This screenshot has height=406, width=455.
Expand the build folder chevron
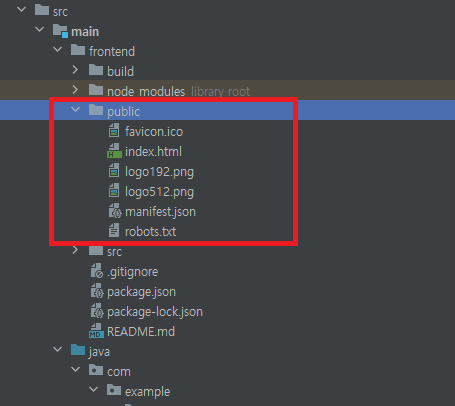pyautogui.click(x=75, y=70)
